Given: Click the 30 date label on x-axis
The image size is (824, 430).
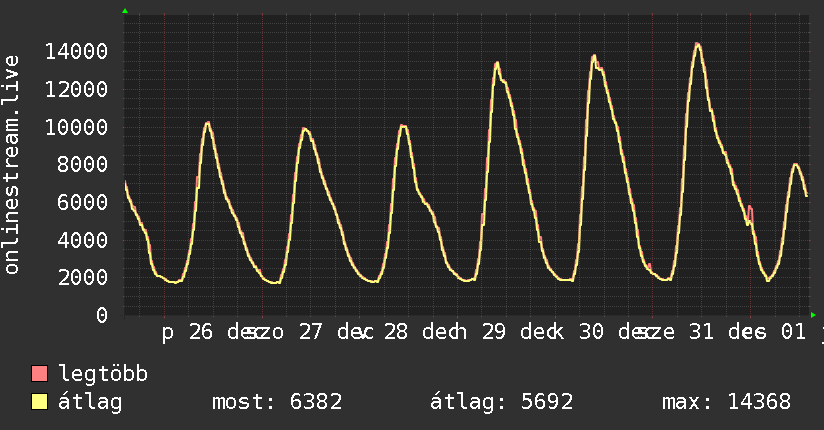Looking at the screenshot, I should 591,332.
